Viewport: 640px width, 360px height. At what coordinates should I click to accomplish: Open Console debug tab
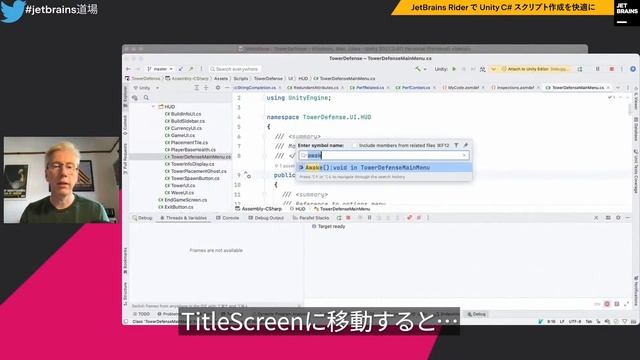227,218
